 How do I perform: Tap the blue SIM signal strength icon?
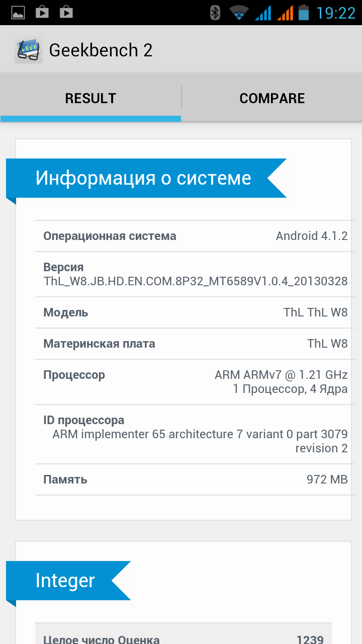pos(263,13)
